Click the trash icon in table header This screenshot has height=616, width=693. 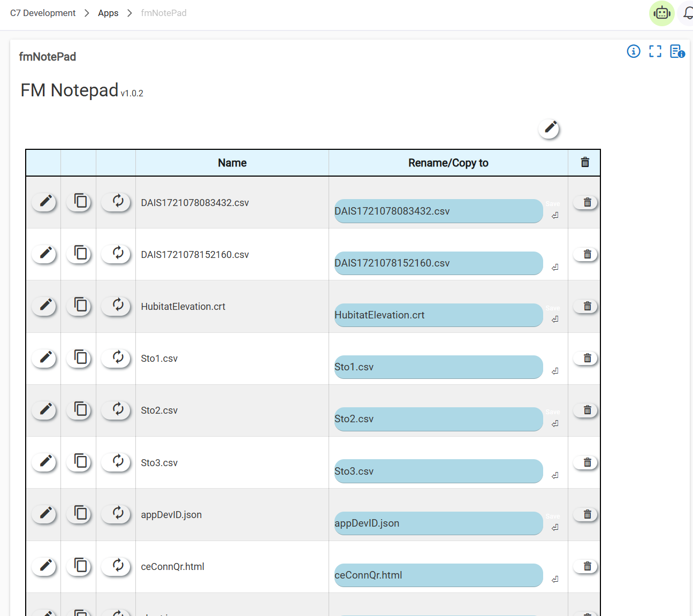click(x=585, y=163)
